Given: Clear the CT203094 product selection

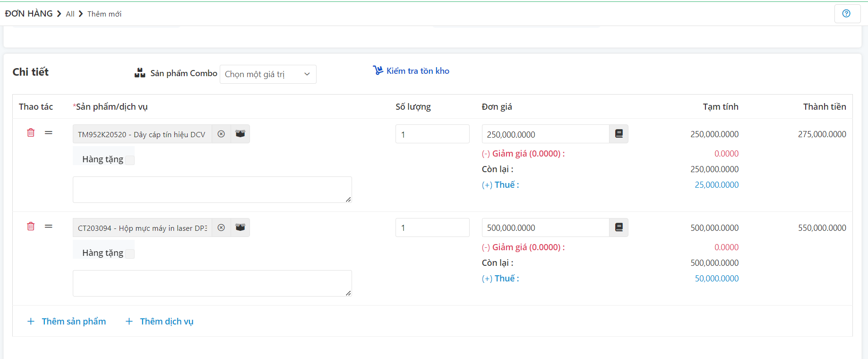Looking at the screenshot, I should click(221, 228).
